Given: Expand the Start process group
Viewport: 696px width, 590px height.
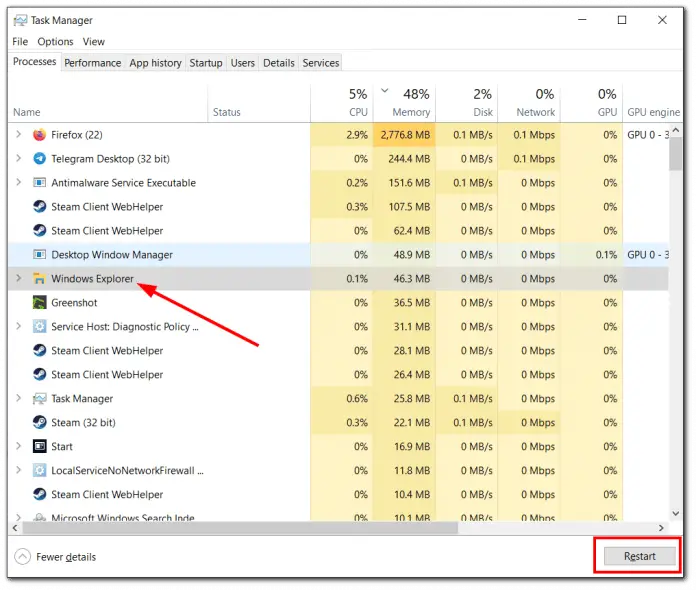Looking at the screenshot, I should 18,446.
